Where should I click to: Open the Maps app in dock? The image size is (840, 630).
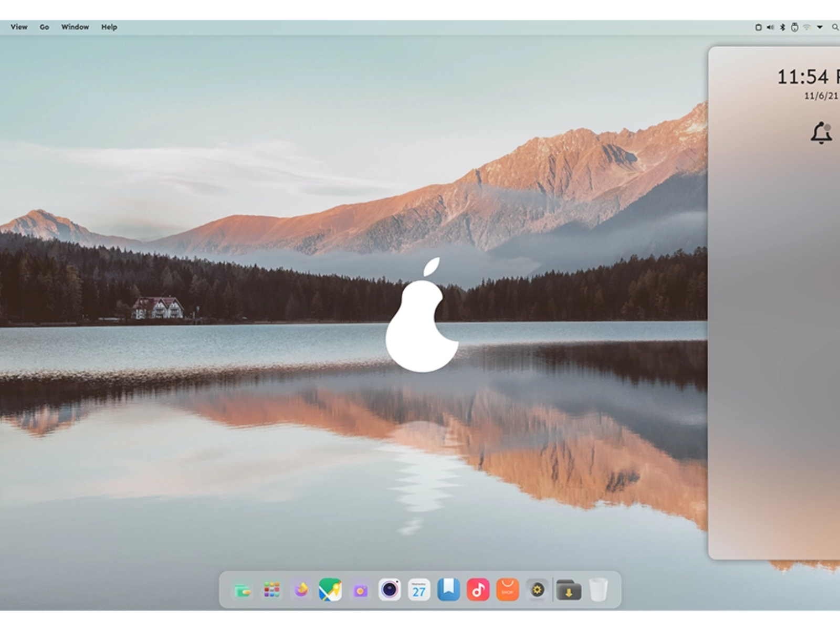click(330, 590)
